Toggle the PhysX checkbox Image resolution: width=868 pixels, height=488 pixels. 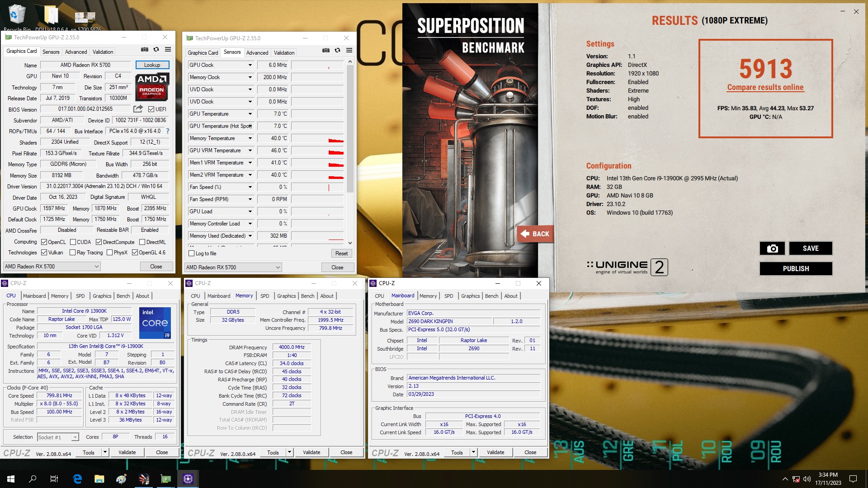click(x=109, y=253)
